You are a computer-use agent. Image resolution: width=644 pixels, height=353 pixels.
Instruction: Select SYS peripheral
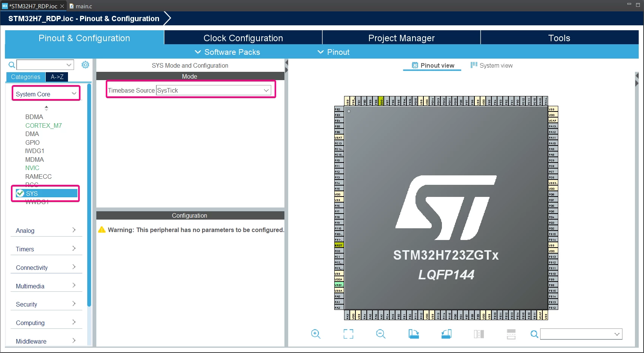46,193
